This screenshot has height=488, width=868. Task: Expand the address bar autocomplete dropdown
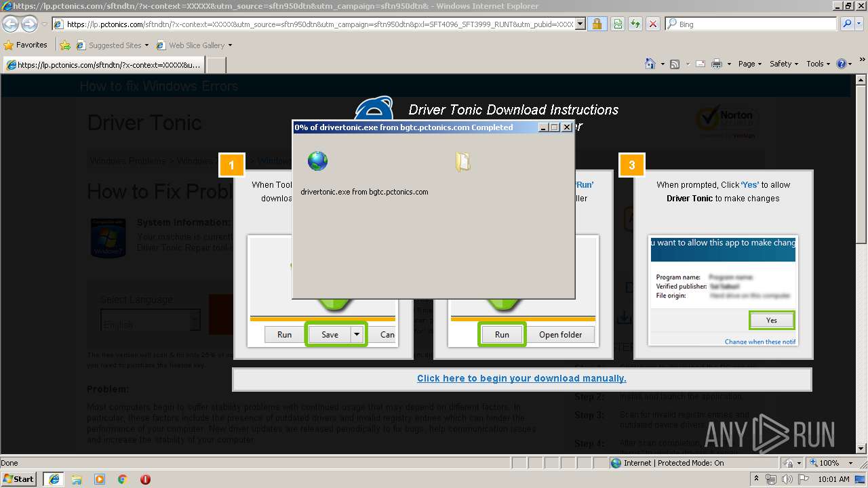[580, 24]
